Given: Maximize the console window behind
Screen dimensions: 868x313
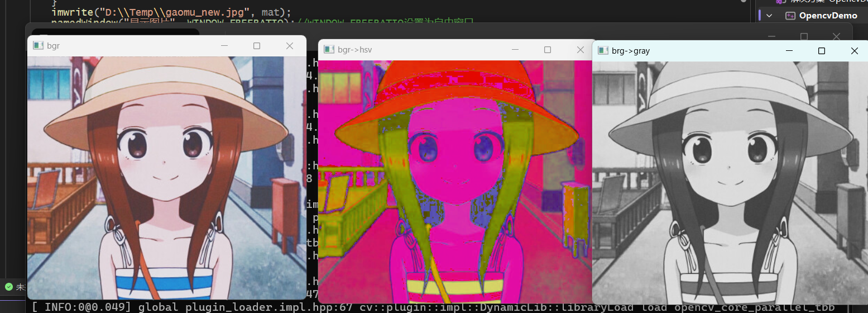Looking at the screenshot, I should click(804, 36).
